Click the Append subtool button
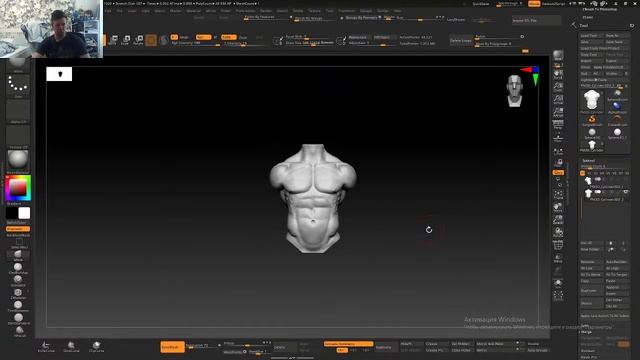 [617, 287]
